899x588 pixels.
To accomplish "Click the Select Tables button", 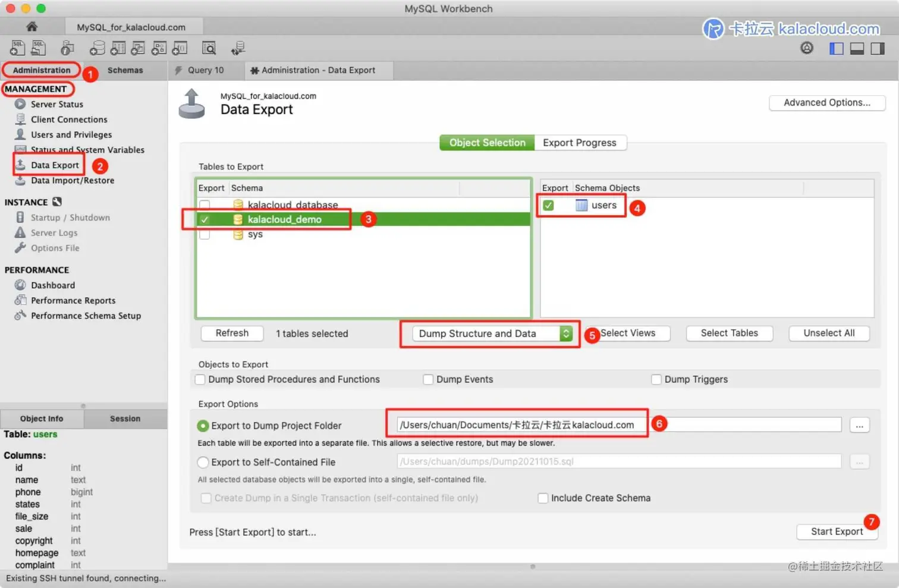I will click(730, 333).
